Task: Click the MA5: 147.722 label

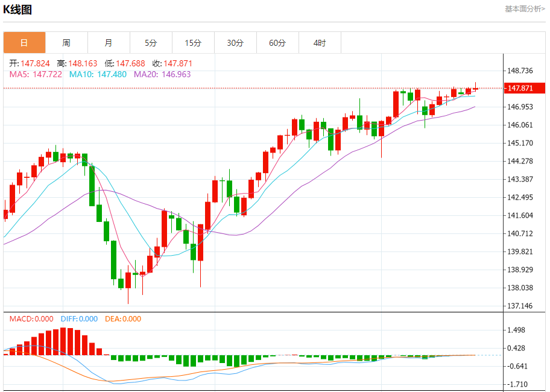Action: [36, 74]
